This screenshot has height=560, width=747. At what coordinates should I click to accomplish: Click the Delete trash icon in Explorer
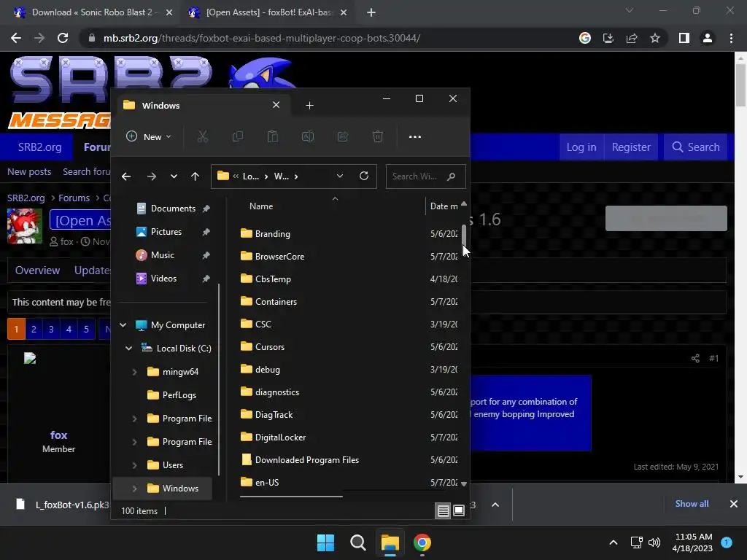coord(378,136)
